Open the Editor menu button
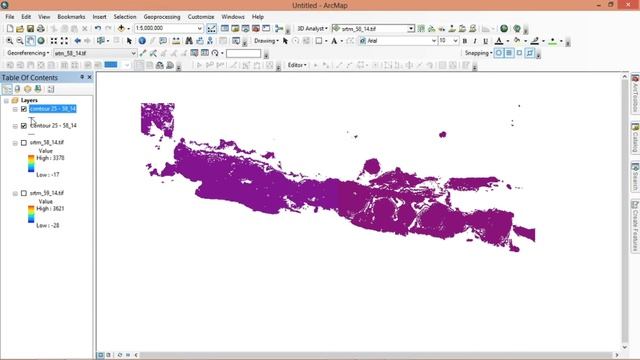The width and height of the screenshot is (640, 360). click(297, 65)
